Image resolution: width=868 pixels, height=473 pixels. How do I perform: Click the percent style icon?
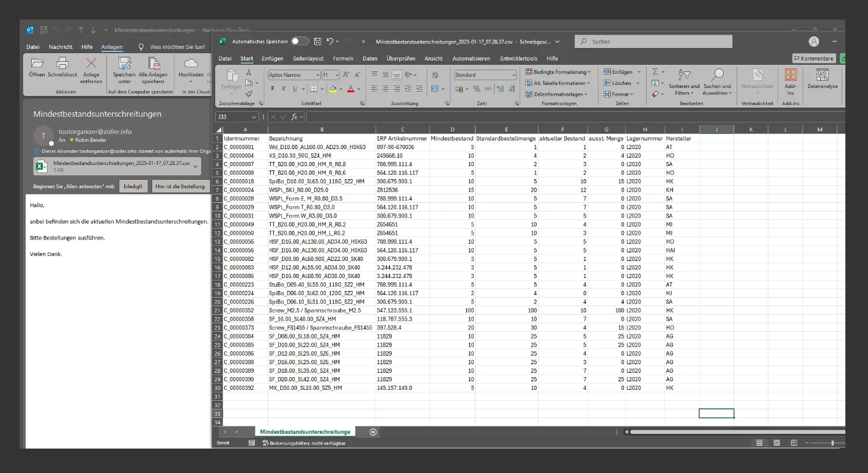[476, 89]
